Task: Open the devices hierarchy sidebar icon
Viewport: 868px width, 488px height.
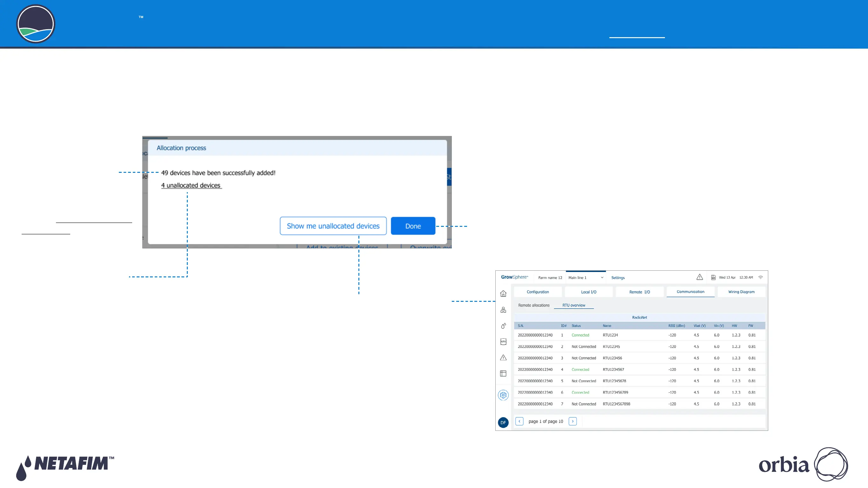Action: [x=503, y=310]
